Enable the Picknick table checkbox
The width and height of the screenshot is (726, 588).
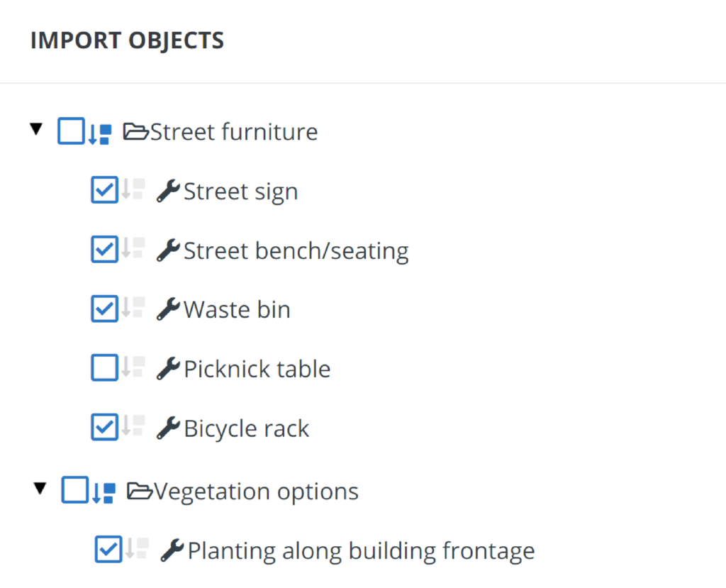pyautogui.click(x=105, y=367)
